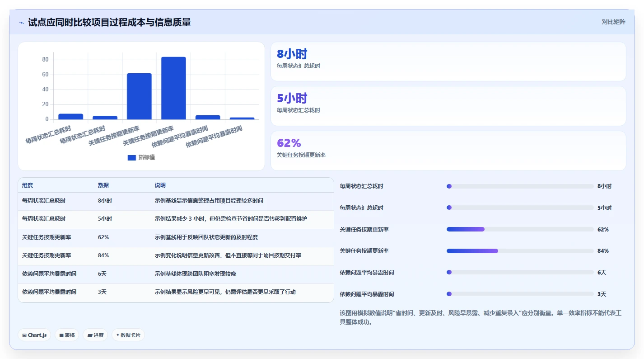This screenshot has width=644, height=359.
Task: Click the icon inside the Chart.js tag
Action: click(x=24, y=335)
